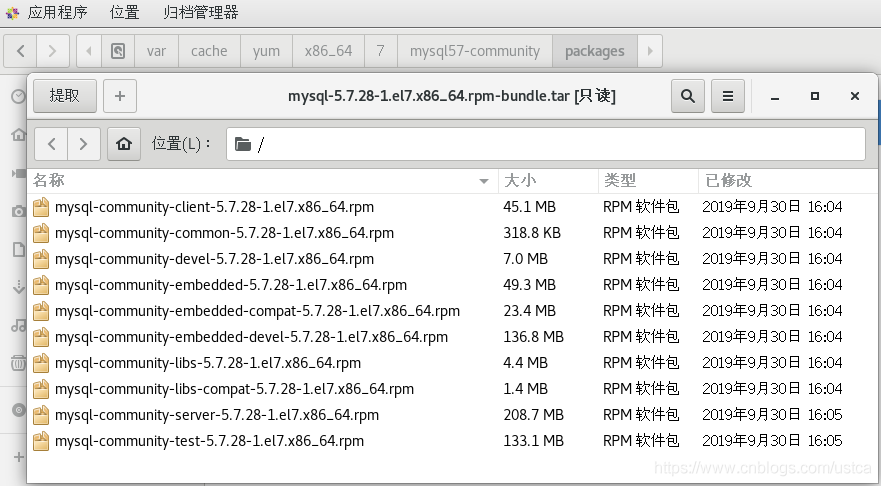The height and width of the screenshot is (486, 881).
Task: Click the plus add-files button
Action: point(120,96)
